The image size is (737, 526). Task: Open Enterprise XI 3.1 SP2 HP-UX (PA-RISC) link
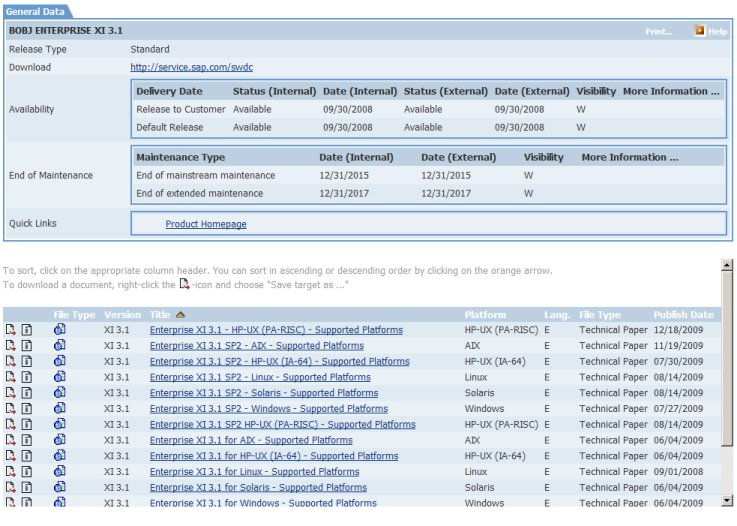tap(282, 424)
